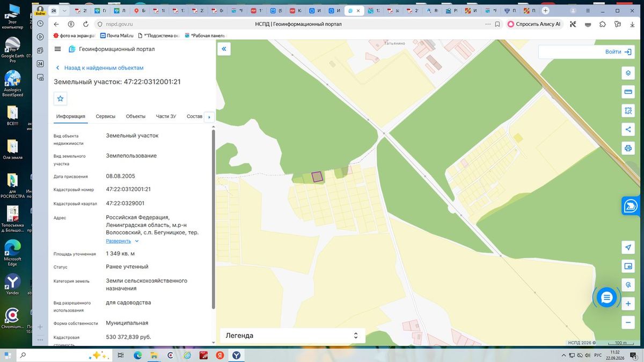Viewport: 644px width, 362px height.
Task: Click the Войти login button
Action: point(619,51)
